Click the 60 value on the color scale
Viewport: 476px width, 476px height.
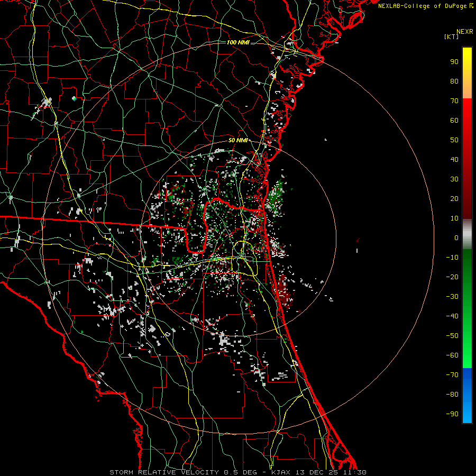tap(454, 121)
